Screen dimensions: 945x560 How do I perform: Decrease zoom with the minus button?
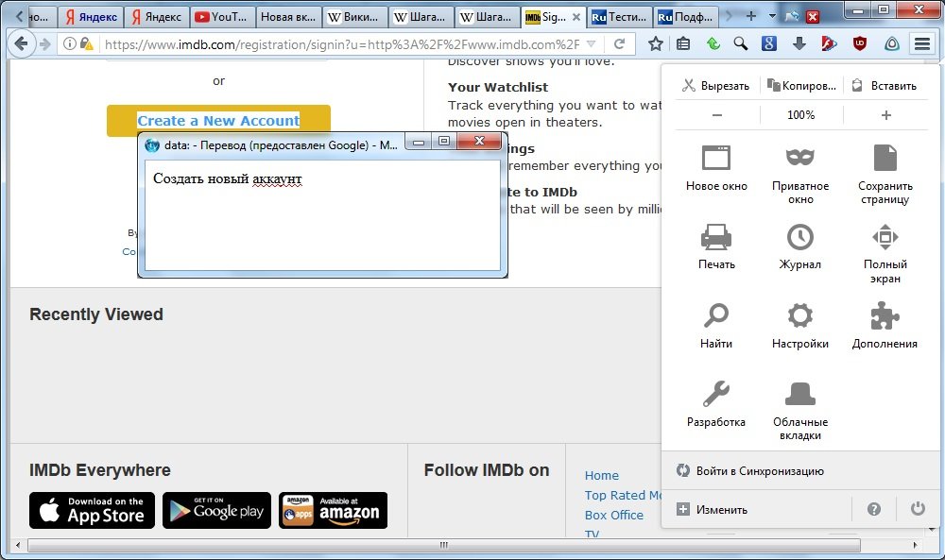[717, 115]
